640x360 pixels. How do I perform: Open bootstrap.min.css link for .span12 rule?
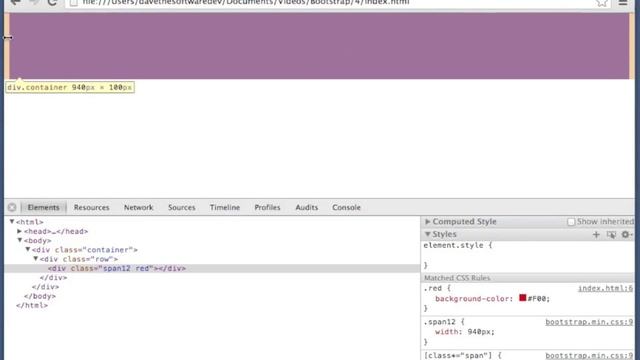point(589,322)
